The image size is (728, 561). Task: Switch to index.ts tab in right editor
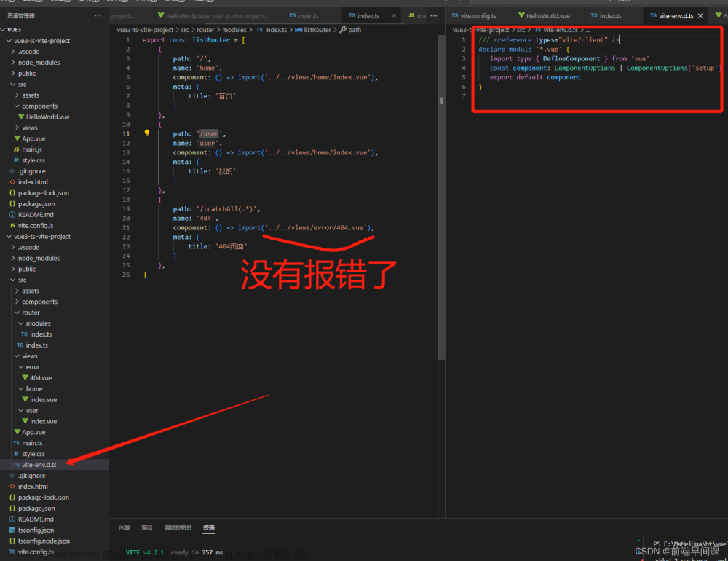[x=610, y=16]
